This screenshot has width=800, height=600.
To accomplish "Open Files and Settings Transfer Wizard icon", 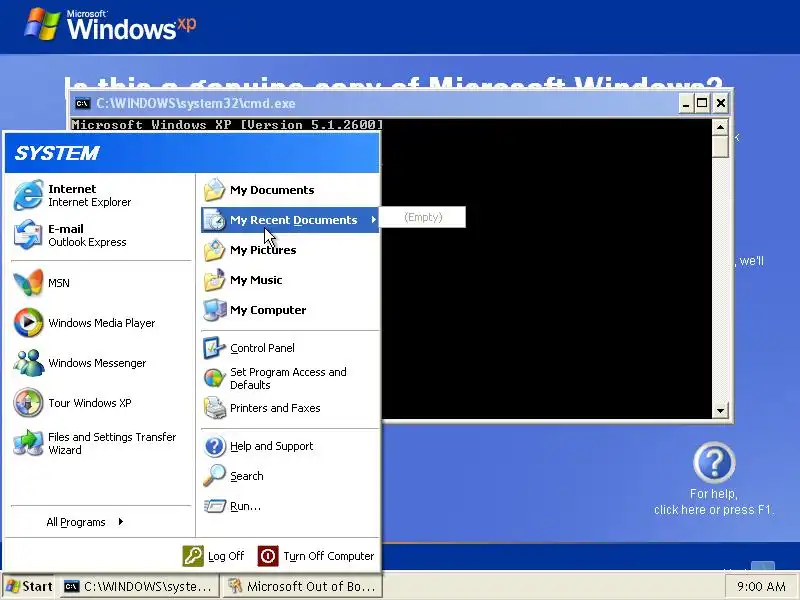I will tap(28, 443).
